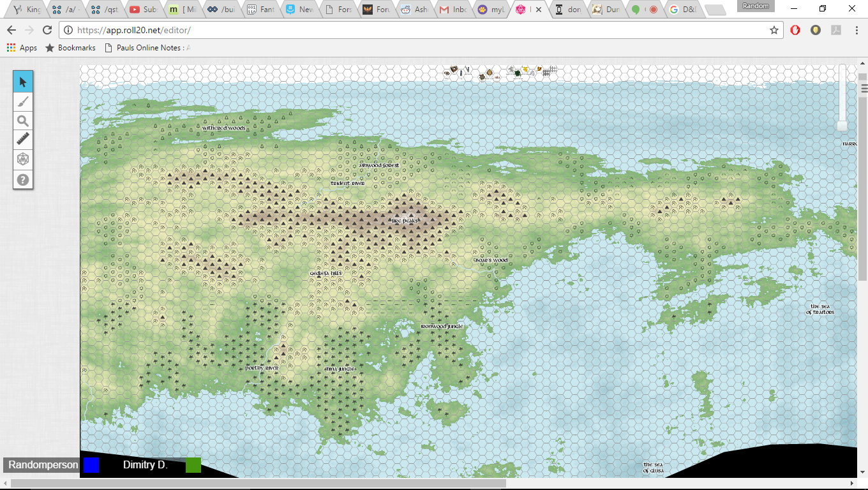This screenshot has width=868, height=490.
Task: Reload the Roll20 page
Action: click(x=47, y=30)
